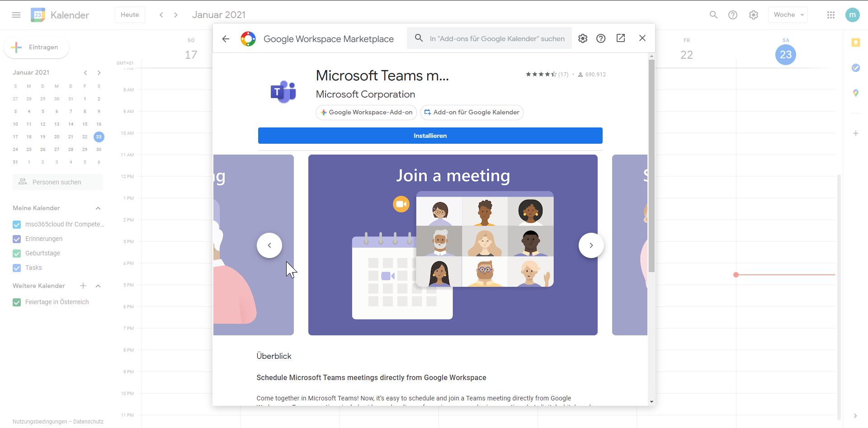Viewport: 868px width, 428px height.
Task: Click the Heute button
Action: [x=130, y=15]
